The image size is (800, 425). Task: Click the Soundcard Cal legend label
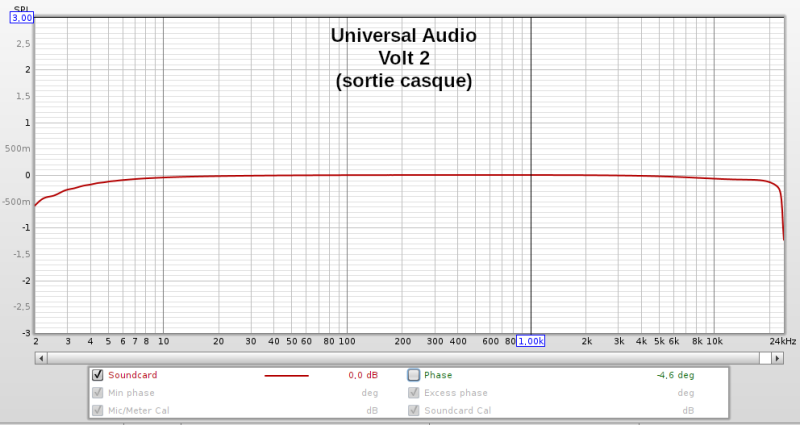point(458,410)
